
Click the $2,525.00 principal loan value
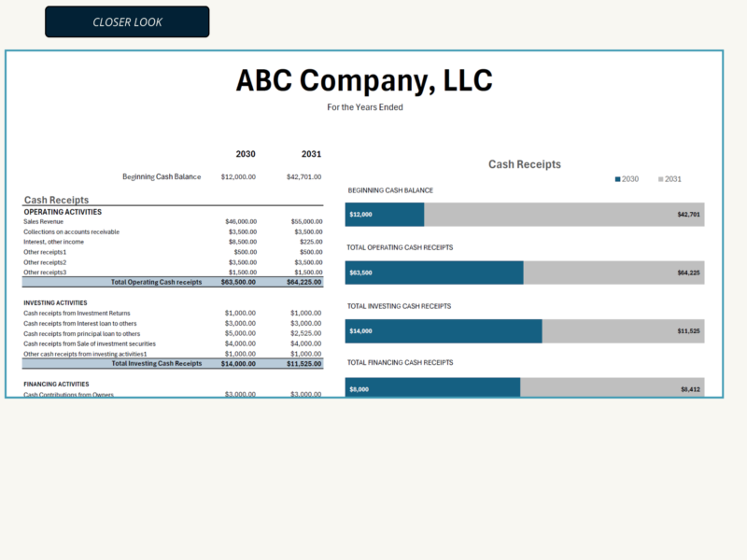coord(306,333)
